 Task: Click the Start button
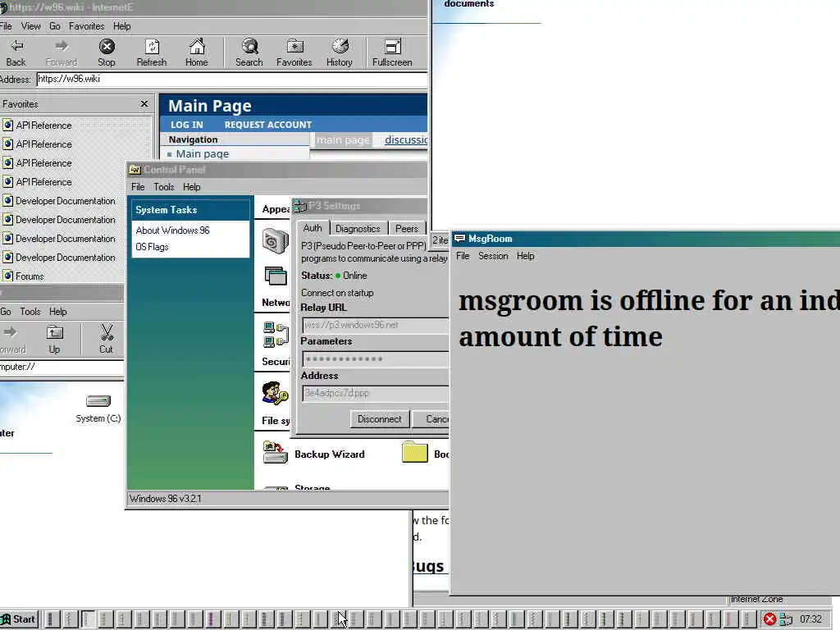tap(18, 619)
